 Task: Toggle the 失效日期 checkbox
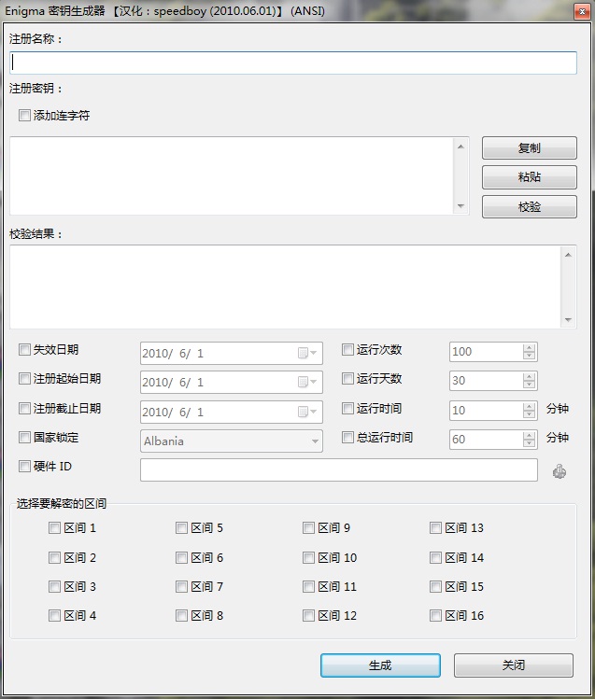click(x=24, y=350)
